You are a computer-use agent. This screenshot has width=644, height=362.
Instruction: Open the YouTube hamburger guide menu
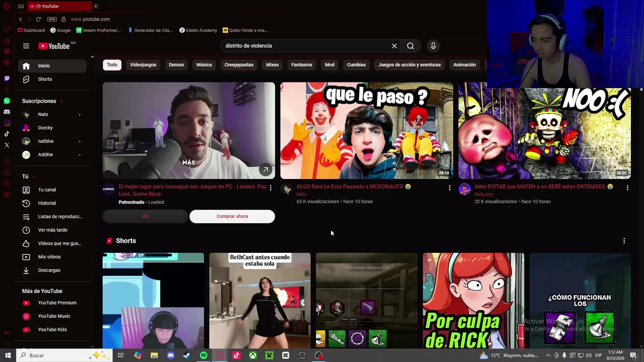[x=26, y=46]
